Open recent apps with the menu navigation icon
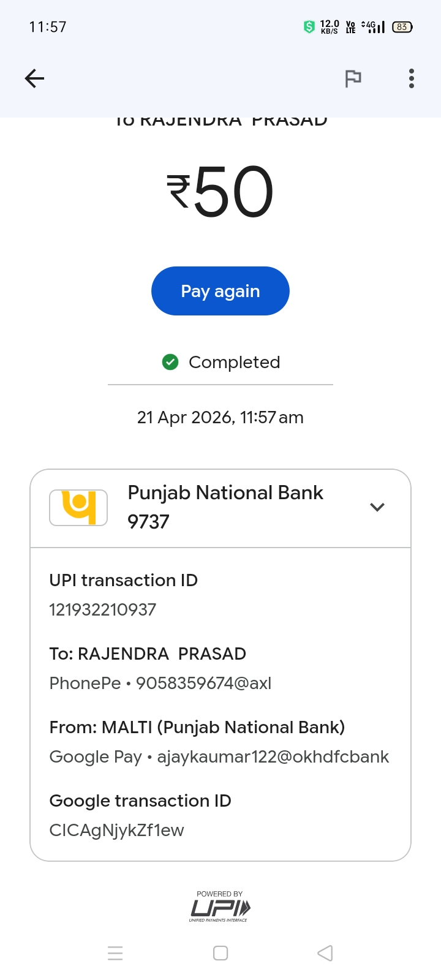 (x=115, y=953)
